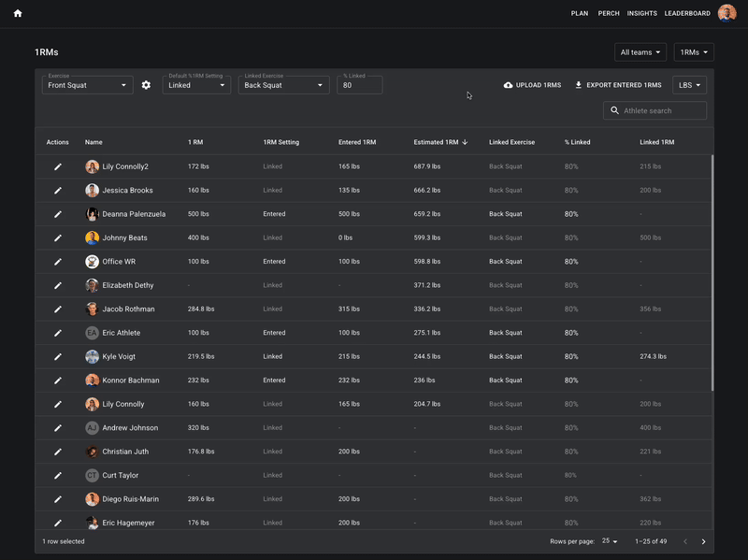Click Jacob Rothman's avatar picture
The image size is (748, 560).
92,309
